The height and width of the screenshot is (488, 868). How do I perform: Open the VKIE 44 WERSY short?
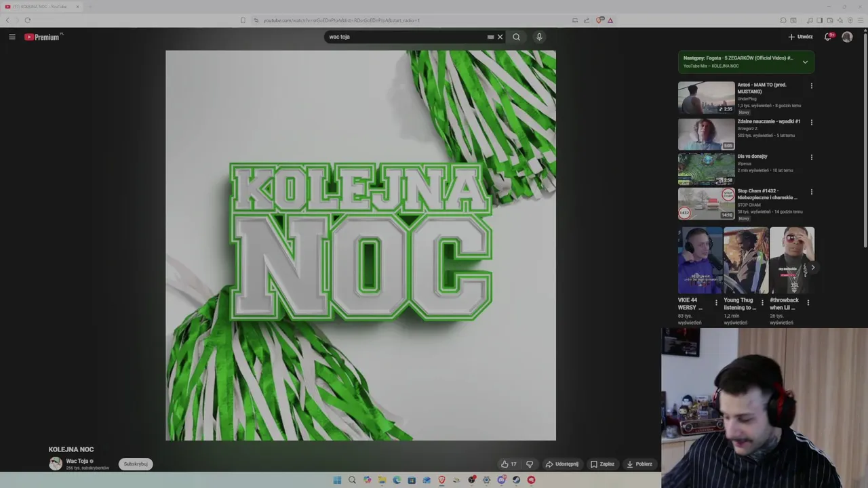(700, 261)
